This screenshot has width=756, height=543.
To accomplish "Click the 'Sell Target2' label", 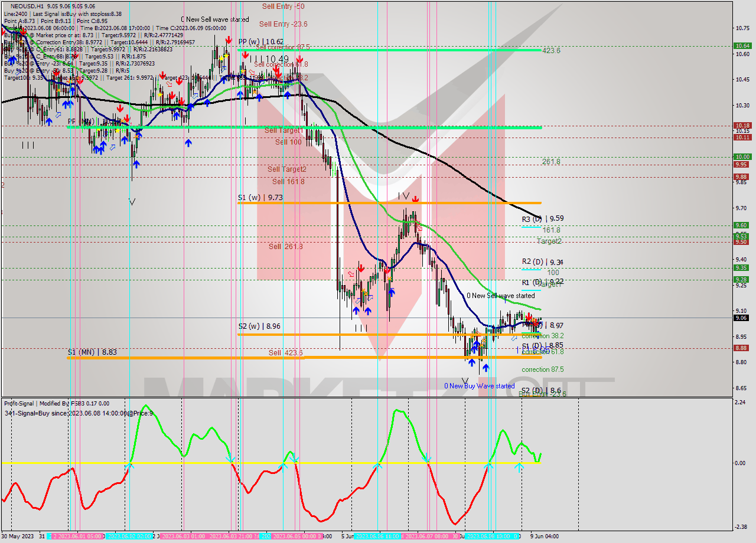I will pyautogui.click(x=286, y=169).
